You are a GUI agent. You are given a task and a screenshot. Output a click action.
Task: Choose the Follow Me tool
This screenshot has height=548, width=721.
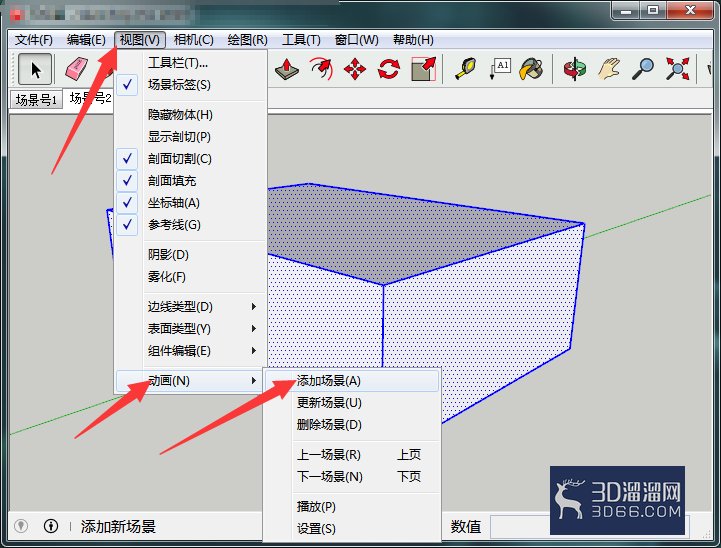point(321,69)
